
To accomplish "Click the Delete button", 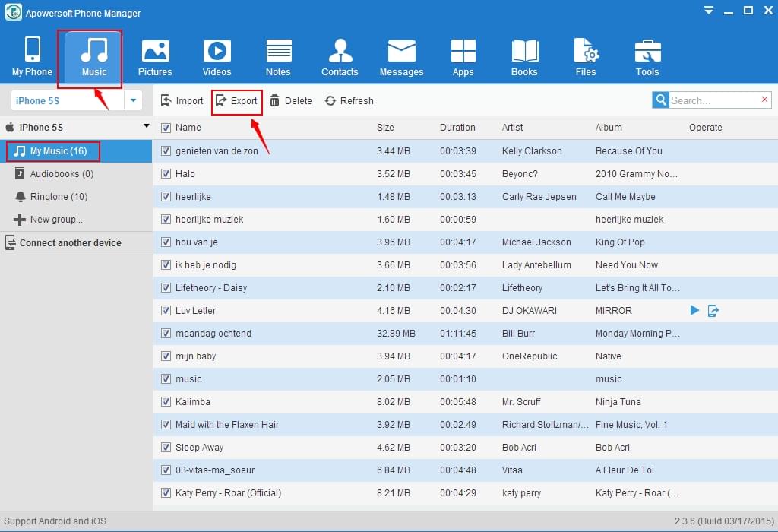I will pyautogui.click(x=291, y=101).
